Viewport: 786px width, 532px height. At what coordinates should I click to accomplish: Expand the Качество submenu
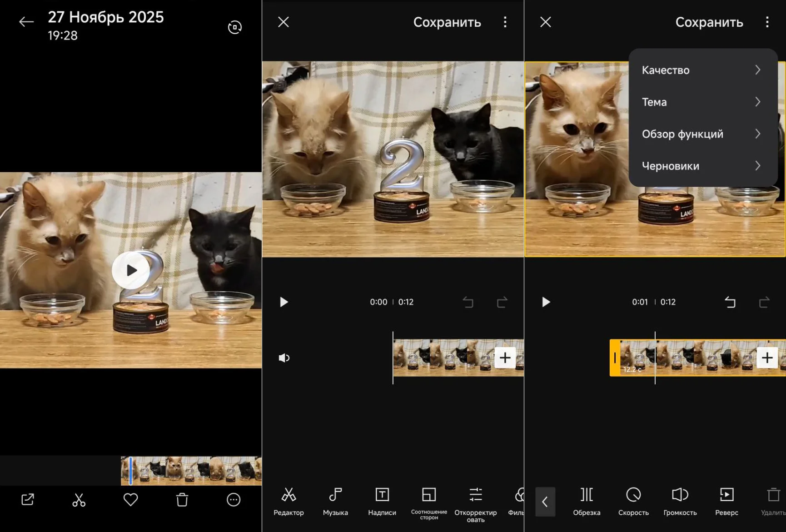pyautogui.click(x=702, y=70)
